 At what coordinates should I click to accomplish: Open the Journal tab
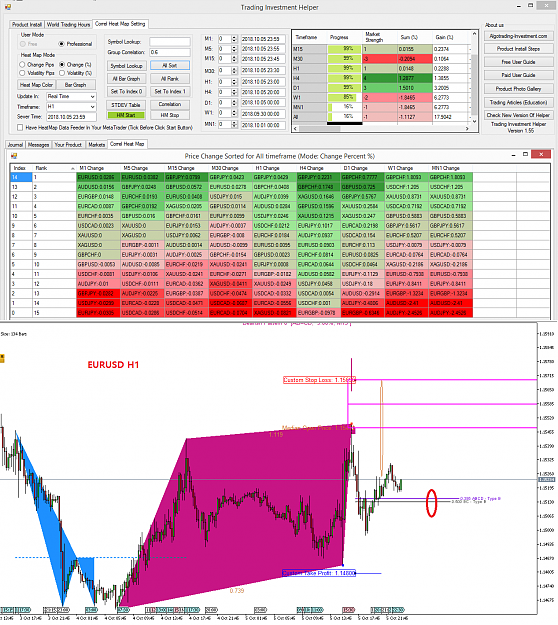point(16,145)
